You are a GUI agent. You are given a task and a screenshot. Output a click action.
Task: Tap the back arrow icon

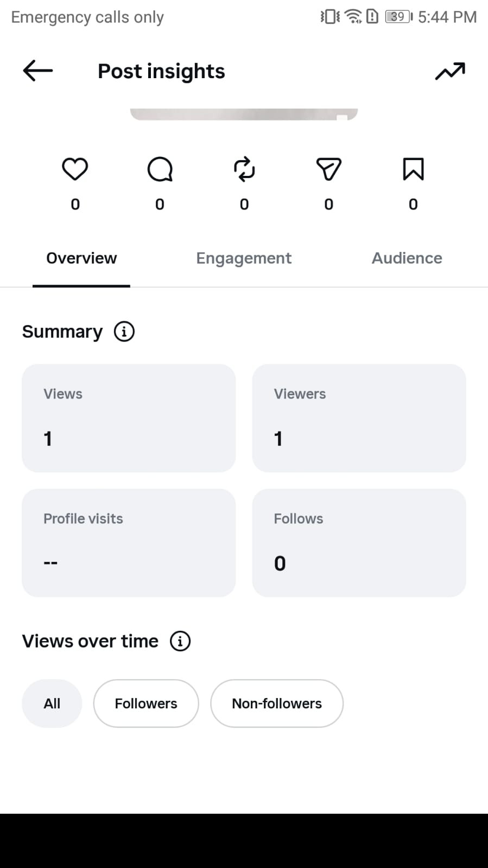pos(38,71)
